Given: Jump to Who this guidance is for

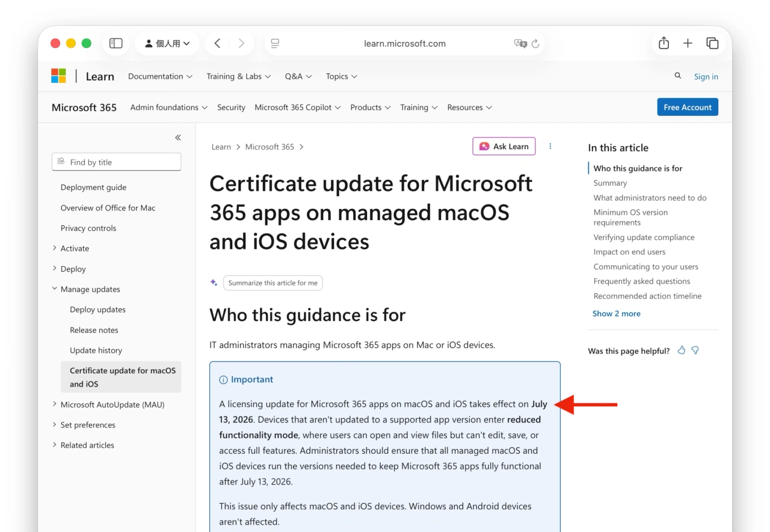Looking at the screenshot, I should click(x=638, y=168).
